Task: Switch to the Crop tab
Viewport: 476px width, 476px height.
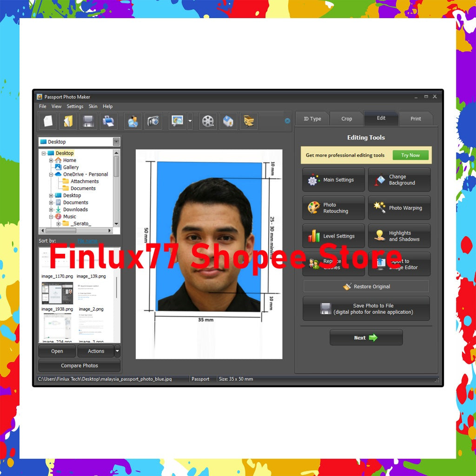Action: pyautogui.click(x=346, y=119)
